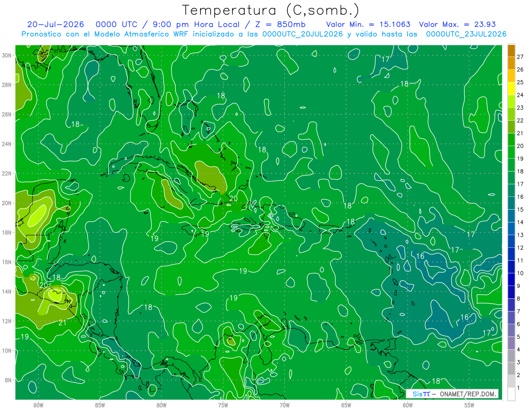532x411 pixels.
Task: Click the 20N latitude axis label
Action: 7,203
